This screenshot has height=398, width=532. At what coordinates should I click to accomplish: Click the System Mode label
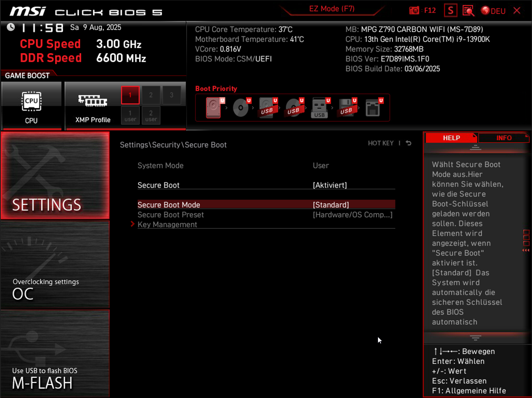tap(161, 165)
